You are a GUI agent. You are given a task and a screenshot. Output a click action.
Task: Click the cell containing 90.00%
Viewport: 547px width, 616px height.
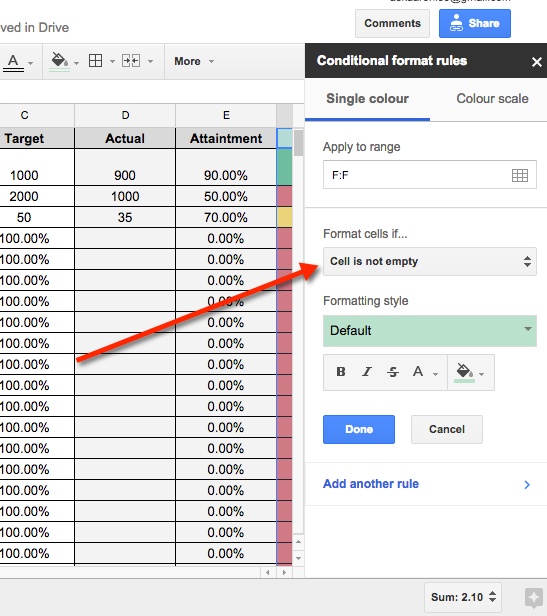point(226,167)
